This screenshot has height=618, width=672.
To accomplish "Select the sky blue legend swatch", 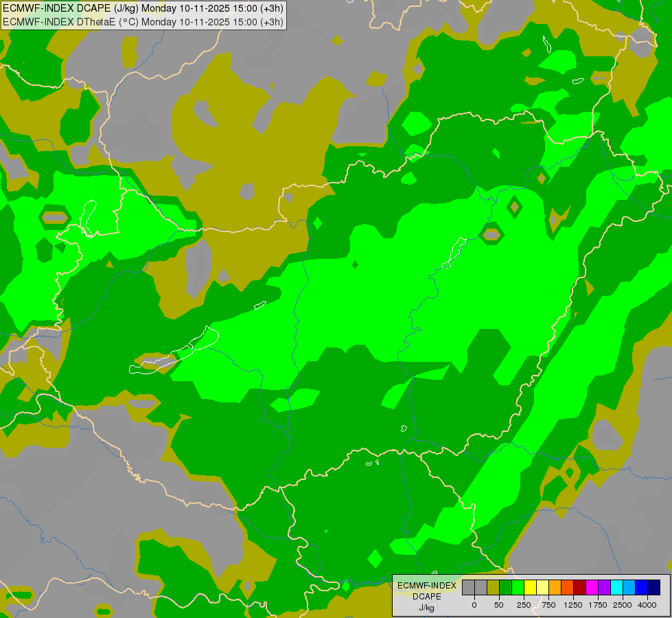I will [629, 587].
